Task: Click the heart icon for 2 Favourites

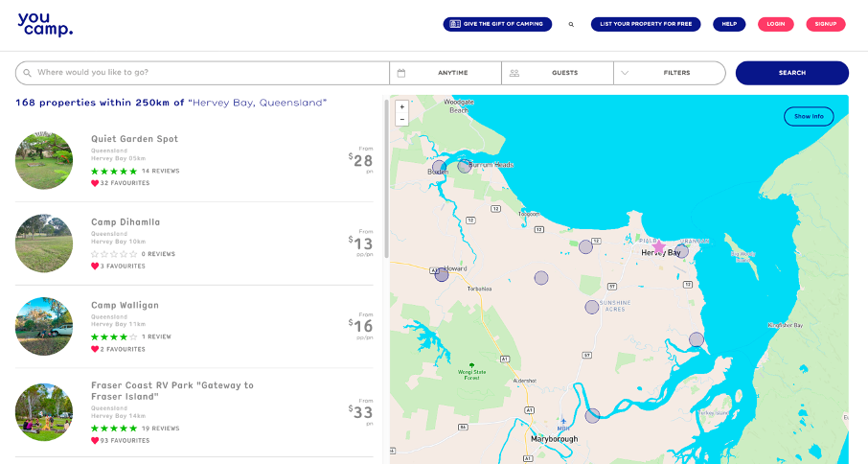Action: click(x=95, y=349)
